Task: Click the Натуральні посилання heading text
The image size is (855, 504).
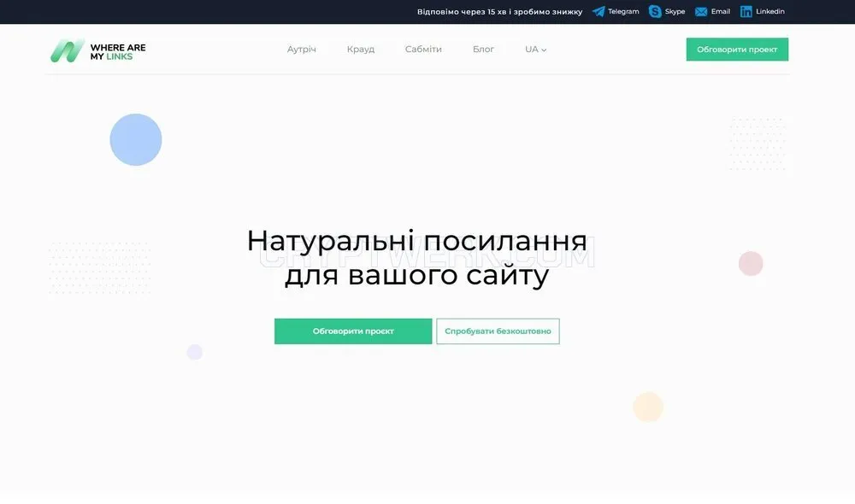Action: tap(416, 240)
